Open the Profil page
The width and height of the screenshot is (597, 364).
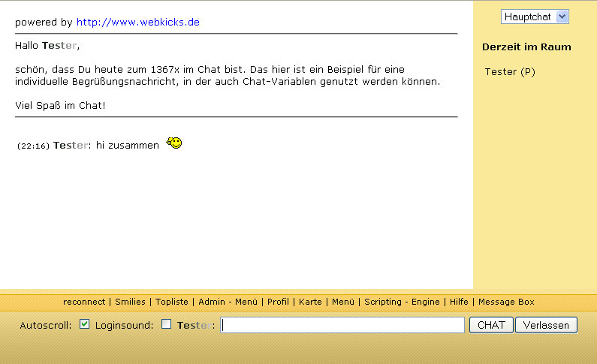pos(278,302)
